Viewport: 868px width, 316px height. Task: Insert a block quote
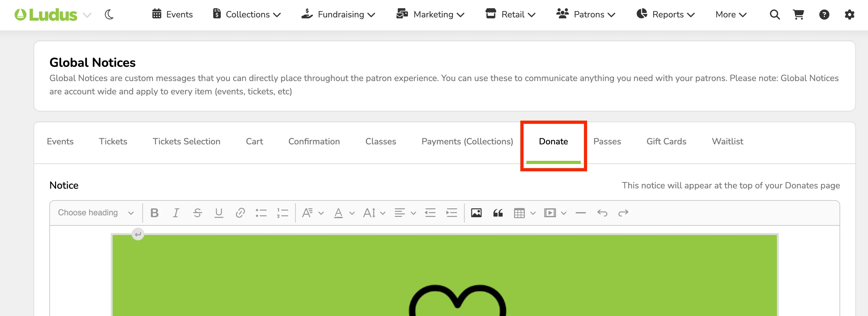coord(498,213)
